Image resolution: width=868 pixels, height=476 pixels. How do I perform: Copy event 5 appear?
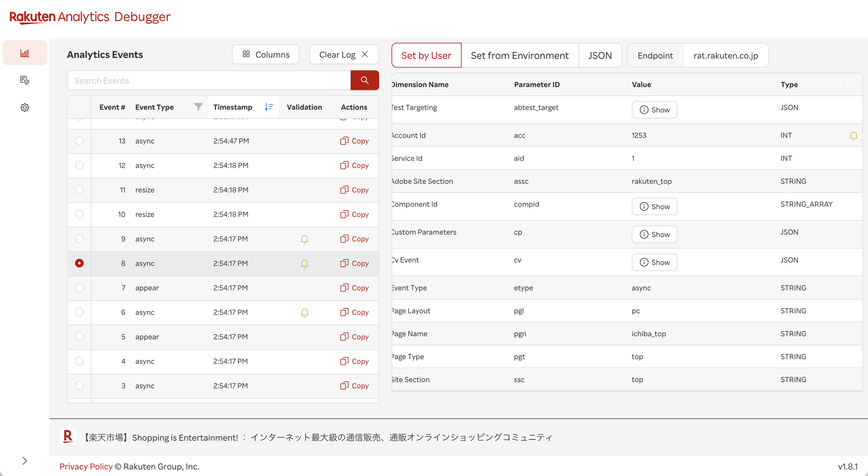[x=354, y=337]
